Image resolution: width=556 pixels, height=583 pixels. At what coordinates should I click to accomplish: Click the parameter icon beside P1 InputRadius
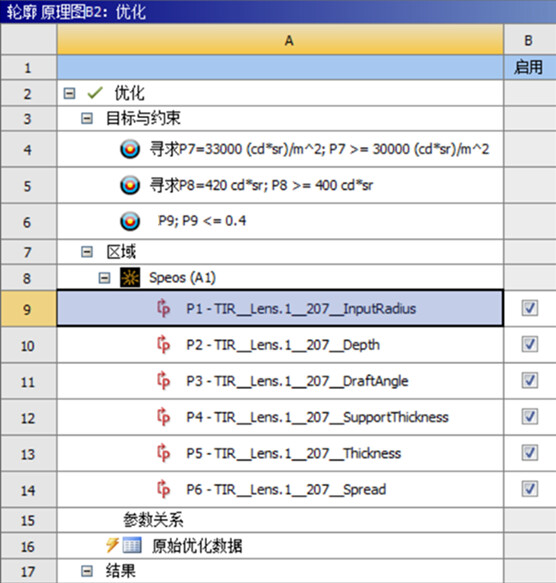click(163, 308)
